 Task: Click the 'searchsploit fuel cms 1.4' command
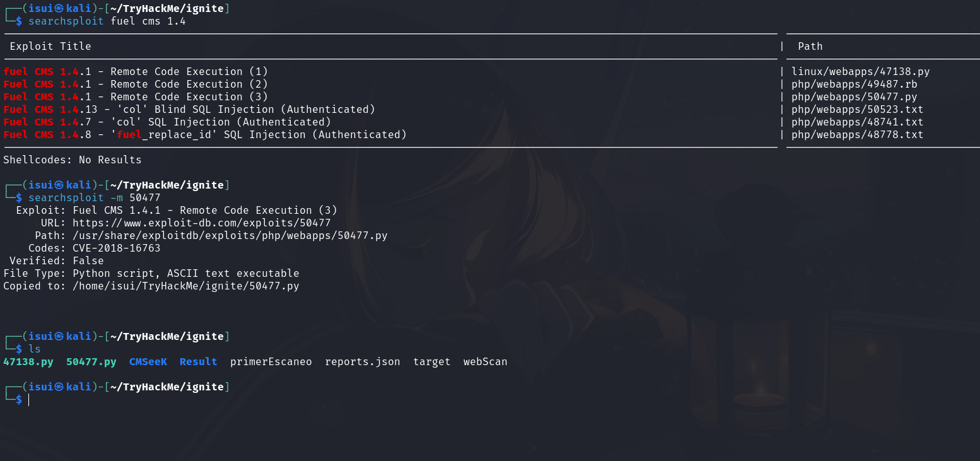107,21
